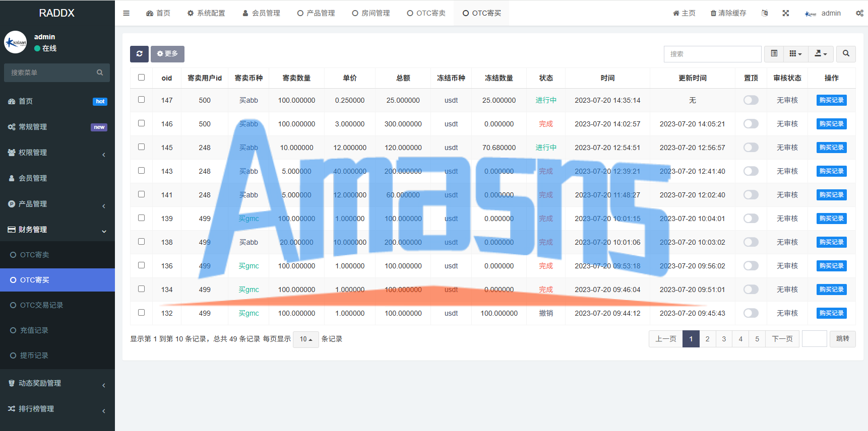The image size is (868, 431).
Task: Expand 产品管理 submenu in sidebar
Action: pos(57,204)
